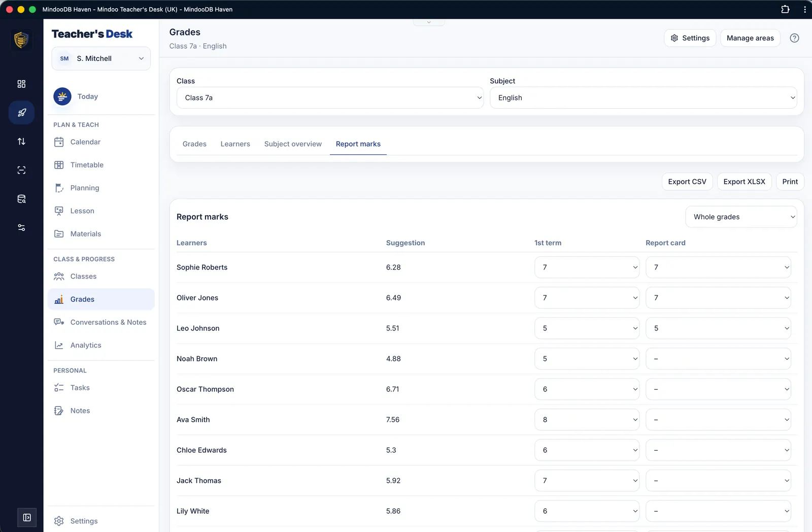The height and width of the screenshot is (532, 812).
Task: Open the database search icon in left rail
Action: [x=21, y=199]
